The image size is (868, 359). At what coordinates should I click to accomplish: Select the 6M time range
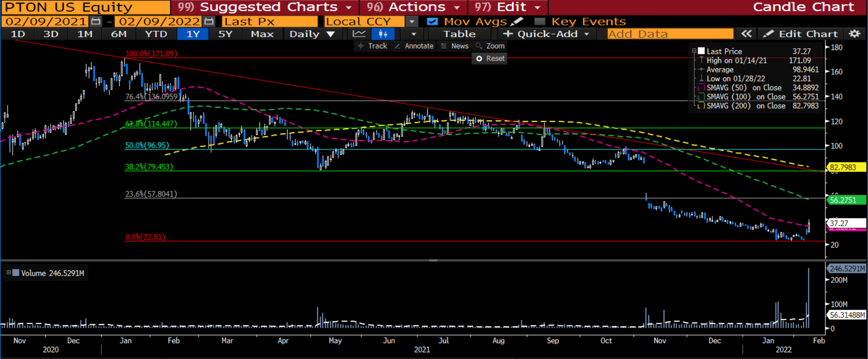tap(119, 34)
